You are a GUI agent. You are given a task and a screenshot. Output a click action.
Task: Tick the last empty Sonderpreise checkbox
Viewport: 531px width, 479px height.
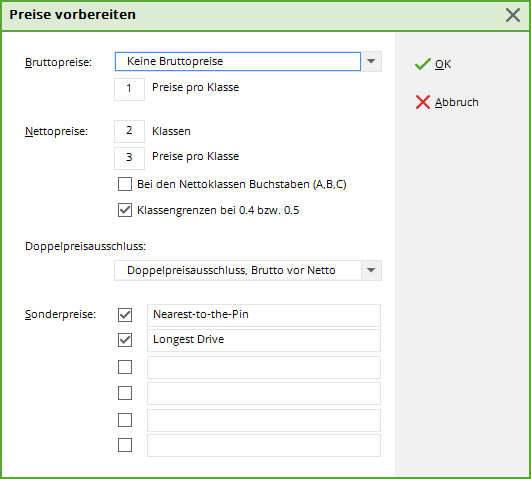click(x=125, y=445)
